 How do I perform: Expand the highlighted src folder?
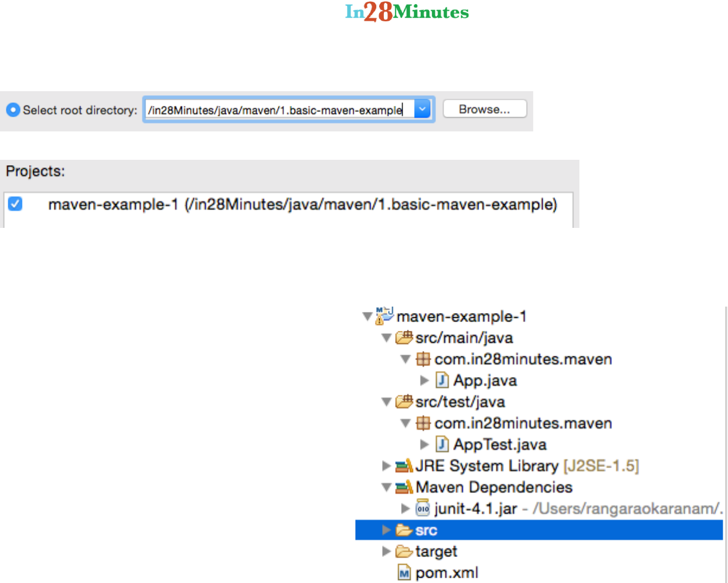[x=386, y=530]
